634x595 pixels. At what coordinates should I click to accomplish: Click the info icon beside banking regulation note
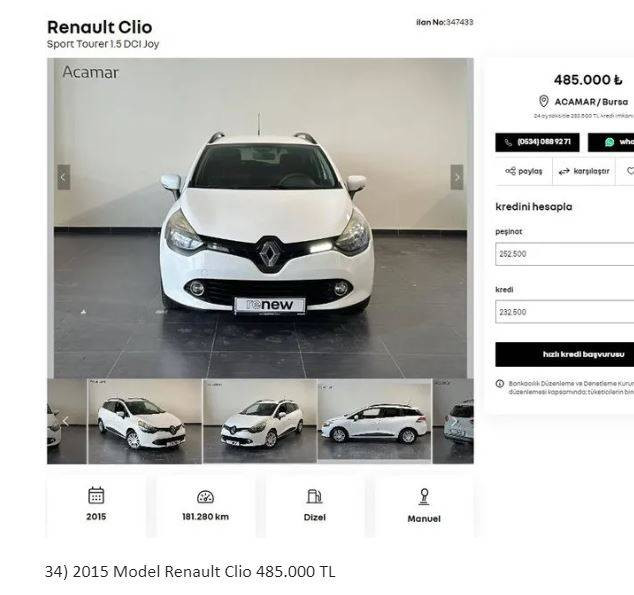500,384
